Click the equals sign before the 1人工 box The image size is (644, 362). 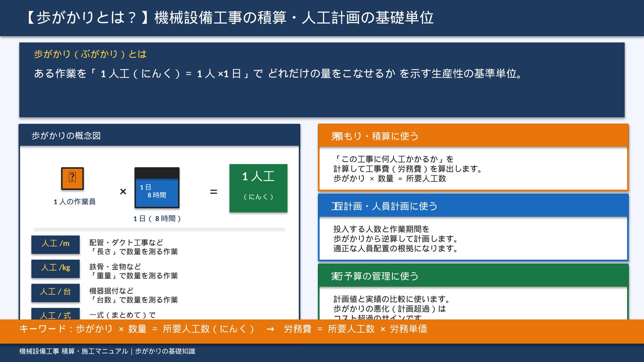tap(214, 192)
